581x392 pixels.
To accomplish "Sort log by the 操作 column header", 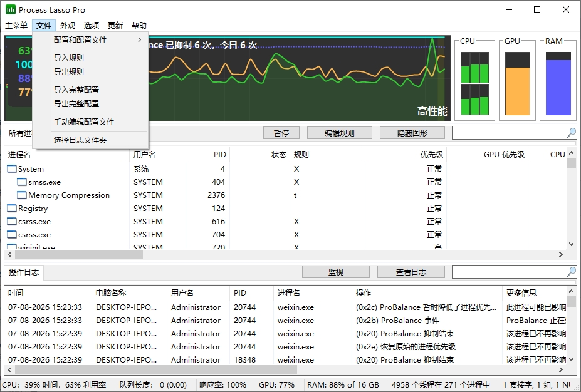I will (x=427, y=293).
